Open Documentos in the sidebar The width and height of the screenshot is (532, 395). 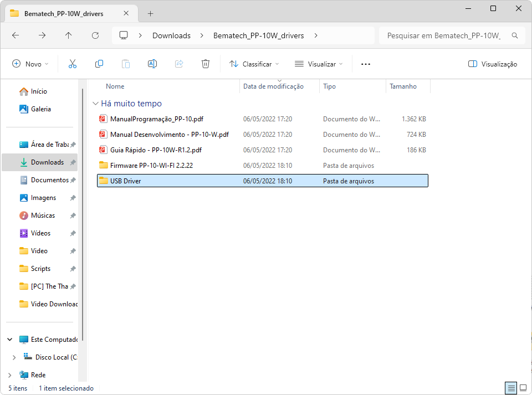point(40,179)
